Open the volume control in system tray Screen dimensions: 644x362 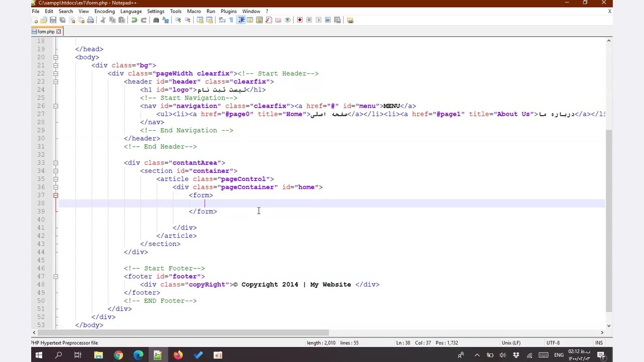tap(503, 355)
